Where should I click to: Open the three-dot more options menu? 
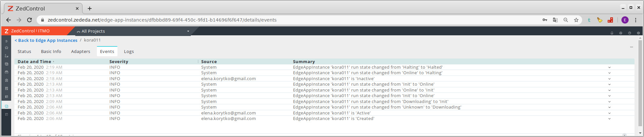[x=631, y=47]
